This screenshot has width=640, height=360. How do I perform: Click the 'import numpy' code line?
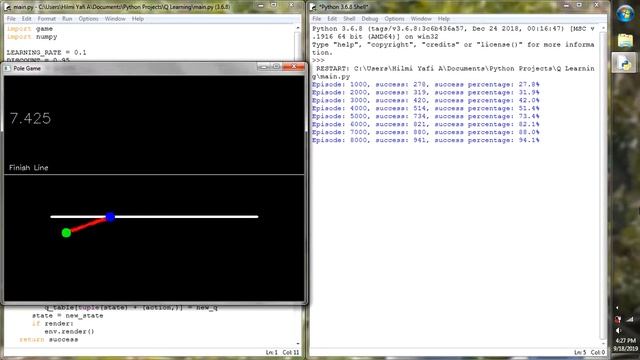[32, 37]
